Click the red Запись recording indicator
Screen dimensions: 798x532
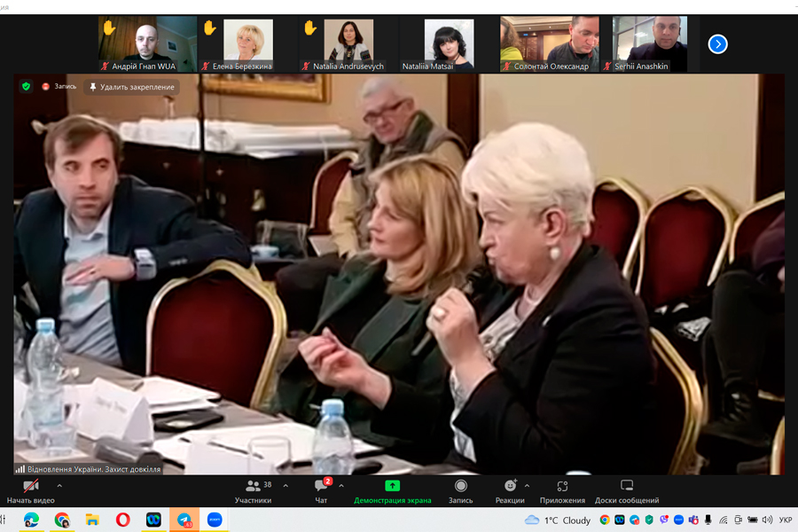click(59, 87)
